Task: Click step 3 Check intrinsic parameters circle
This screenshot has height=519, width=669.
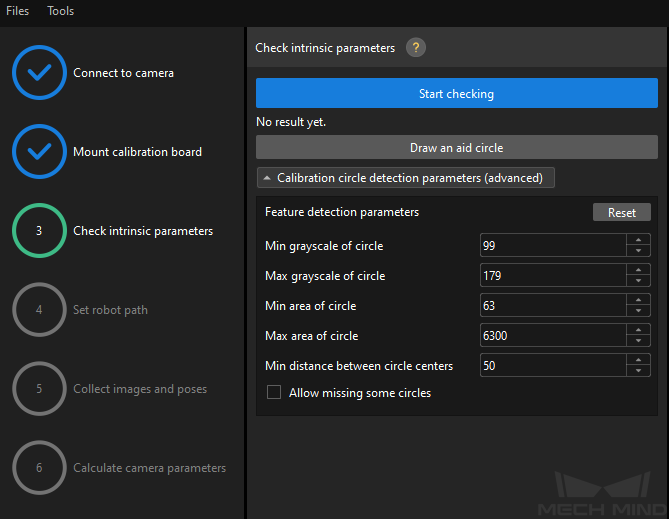Action: tap(39, 230)
